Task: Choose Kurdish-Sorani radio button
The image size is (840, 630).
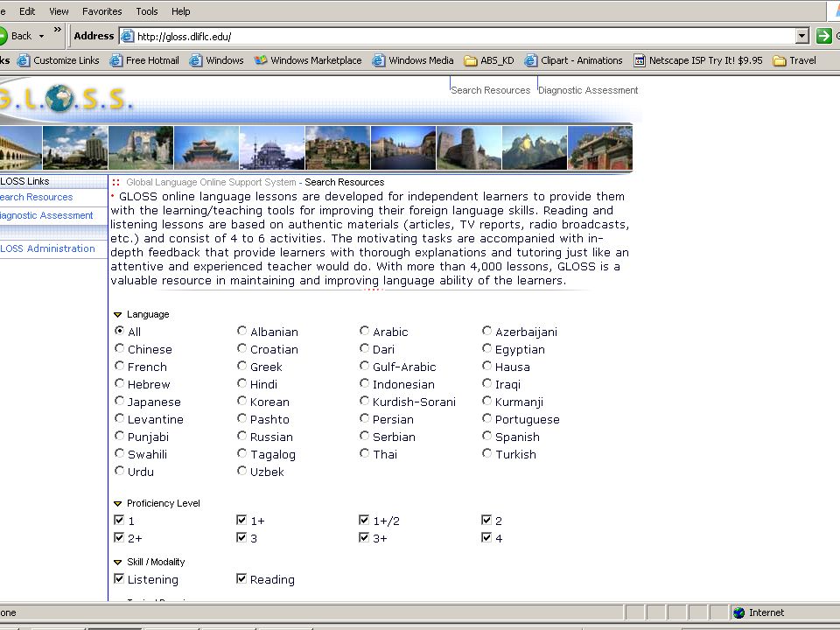Action: (x=364, y=401)
